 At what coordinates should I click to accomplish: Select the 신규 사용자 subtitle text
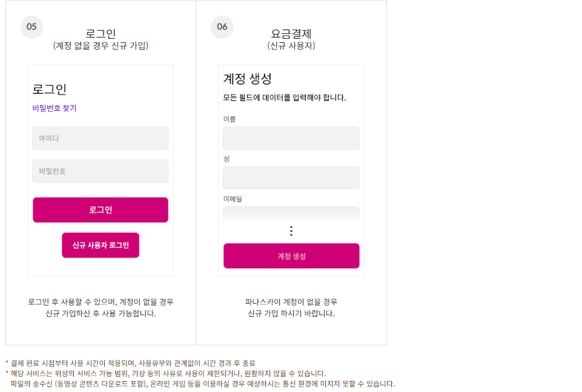(291, 44)
